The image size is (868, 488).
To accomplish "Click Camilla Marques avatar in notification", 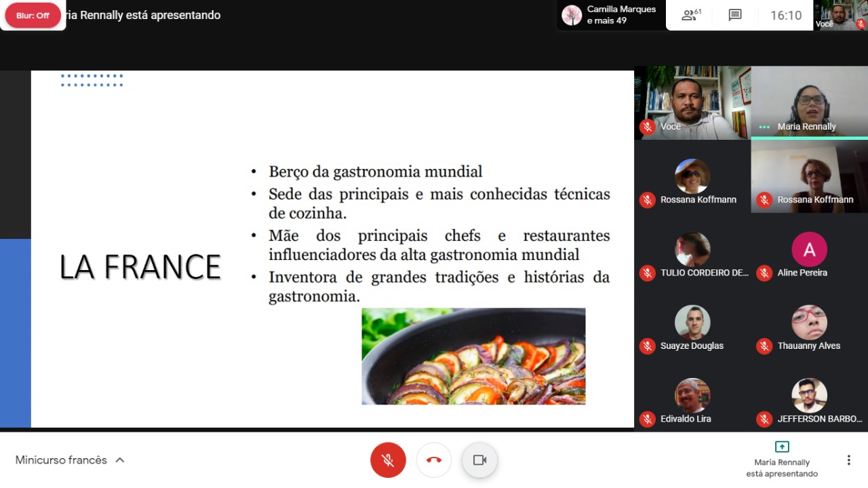I will 572,15.
